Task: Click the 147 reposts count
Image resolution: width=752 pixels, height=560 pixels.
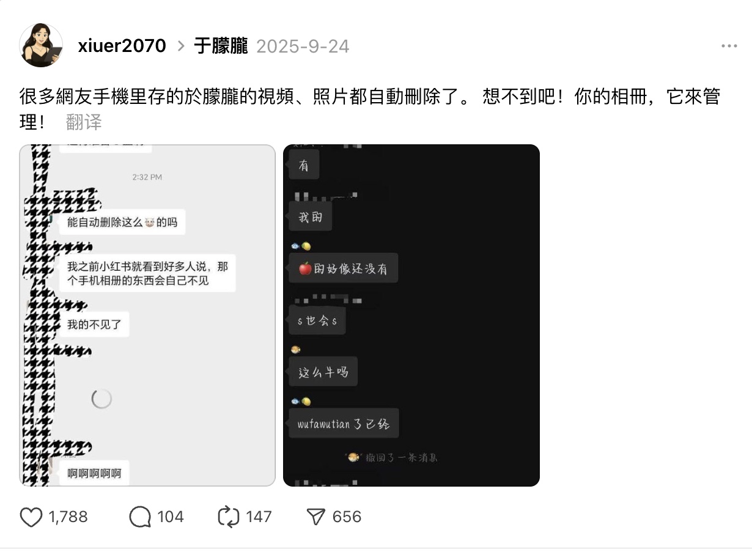Action: pos(259,517)
